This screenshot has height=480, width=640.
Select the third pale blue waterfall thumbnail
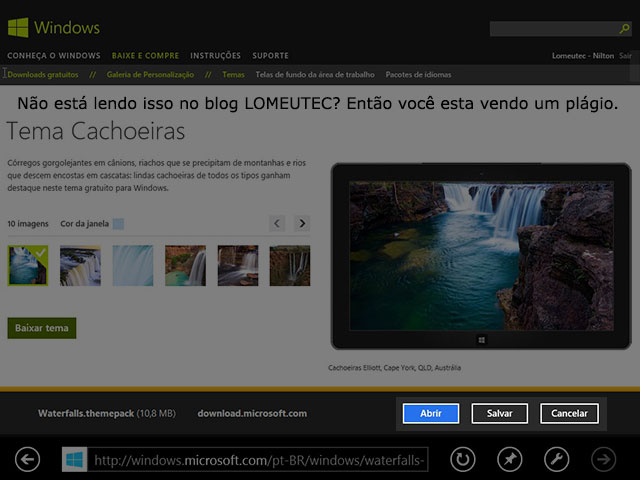pyautogui.click(x=133, y=265)
